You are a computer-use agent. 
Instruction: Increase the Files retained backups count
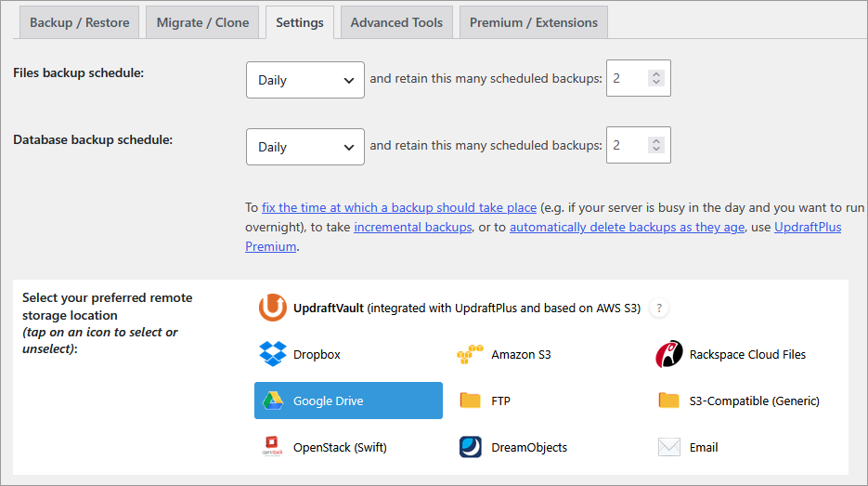(656, 73)
